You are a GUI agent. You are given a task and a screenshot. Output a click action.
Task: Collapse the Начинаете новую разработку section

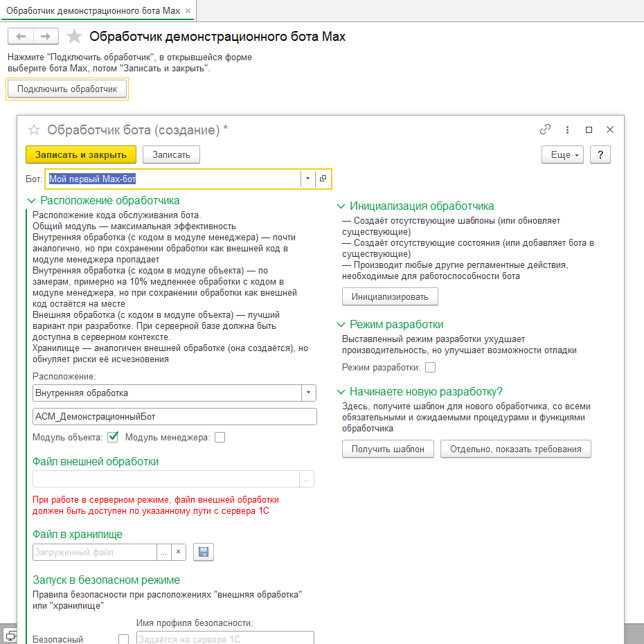click(341, 391)
